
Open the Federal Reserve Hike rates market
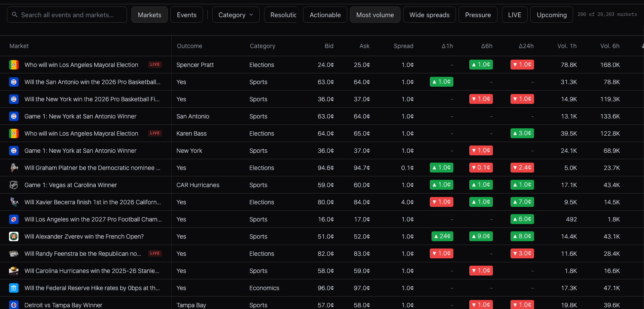coord(92,288)
